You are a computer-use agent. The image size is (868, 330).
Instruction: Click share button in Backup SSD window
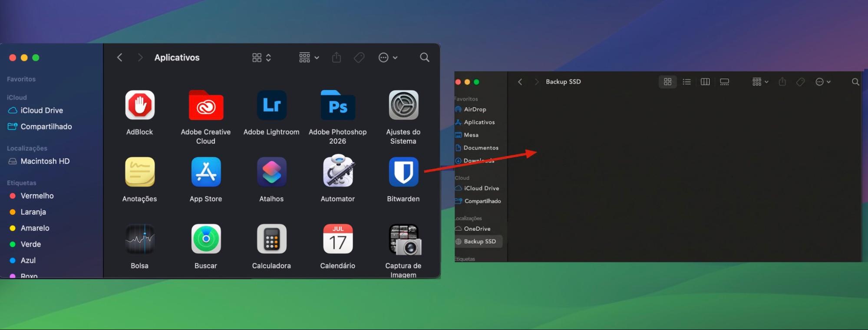point(782,81)
